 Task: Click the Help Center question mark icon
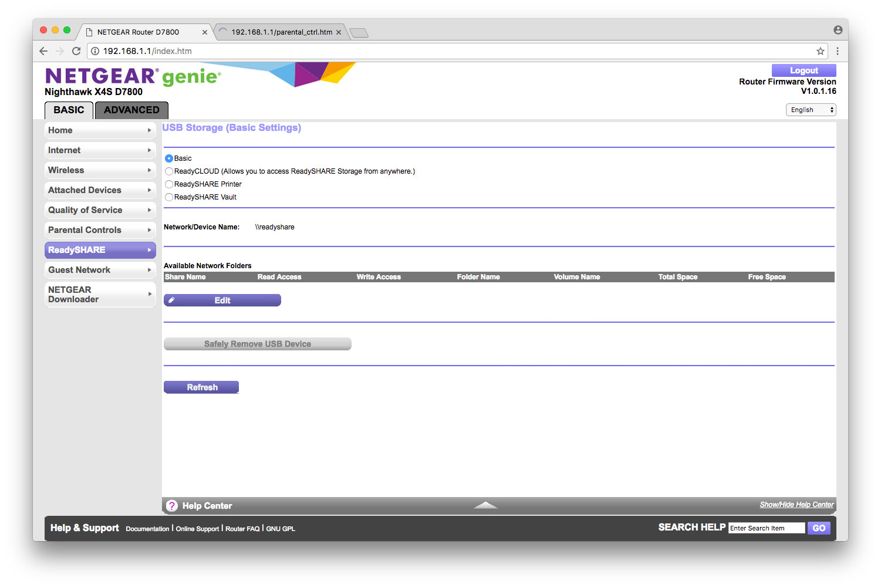tap(172, 506)
